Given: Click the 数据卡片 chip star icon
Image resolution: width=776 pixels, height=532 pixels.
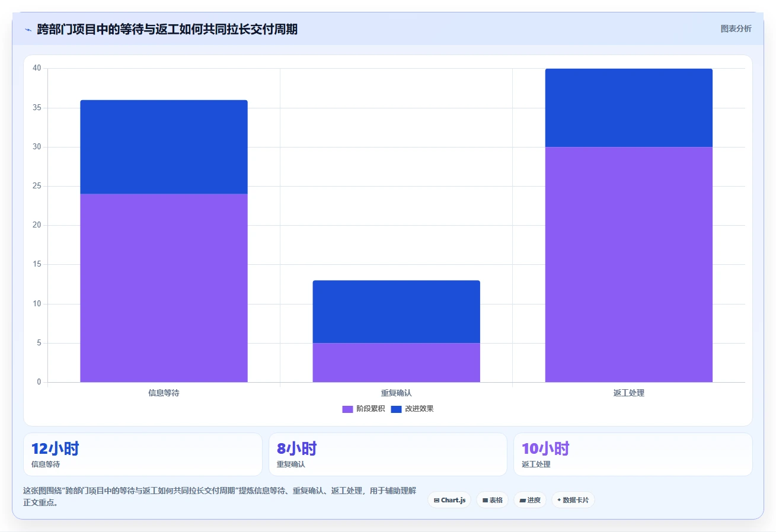Looking at the screenshot, I should coord(559,500).
